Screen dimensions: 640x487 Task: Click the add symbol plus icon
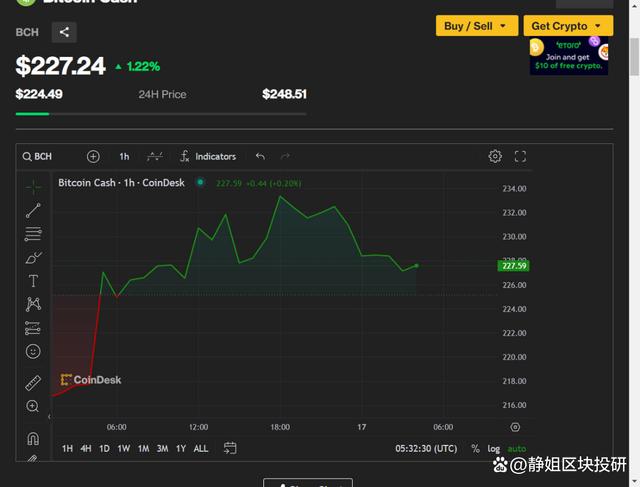click(x=93, y=156)
